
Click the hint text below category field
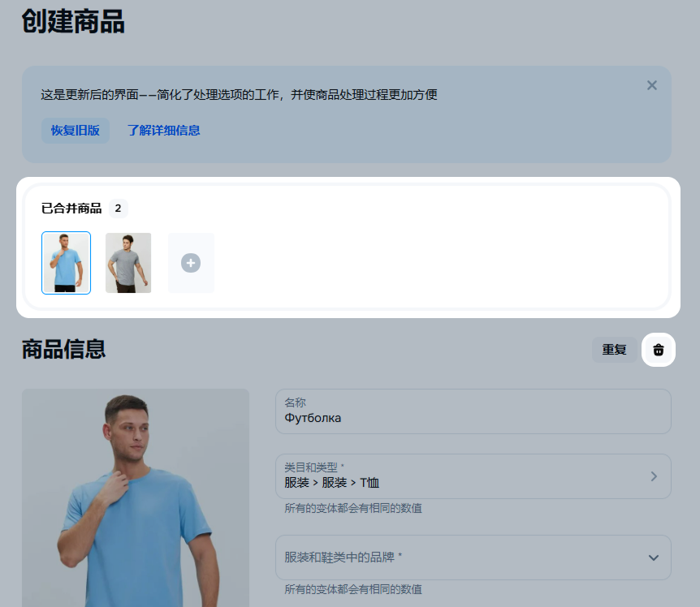tap(352, 509)
